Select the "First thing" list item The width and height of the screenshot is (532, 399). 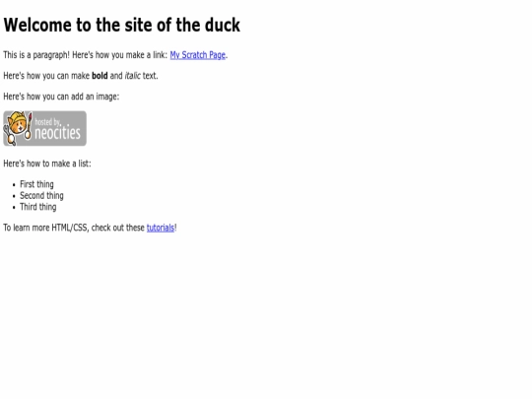[36, 184]
